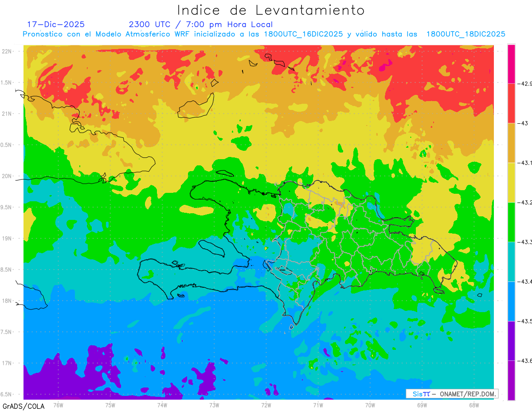The height and width of the screenshot is (411, 532).
Task: Click legend value '-43.4'
Action: [525, 282]
